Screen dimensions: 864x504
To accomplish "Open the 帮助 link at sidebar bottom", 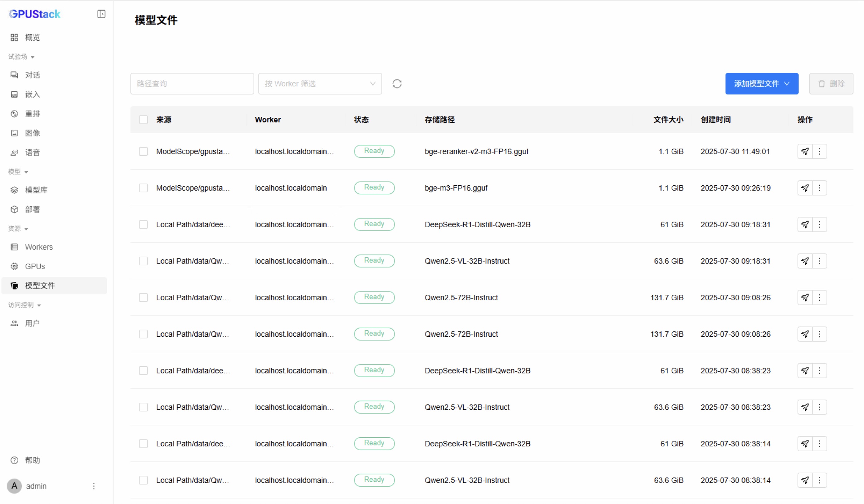I will click(x=32, y=460).
